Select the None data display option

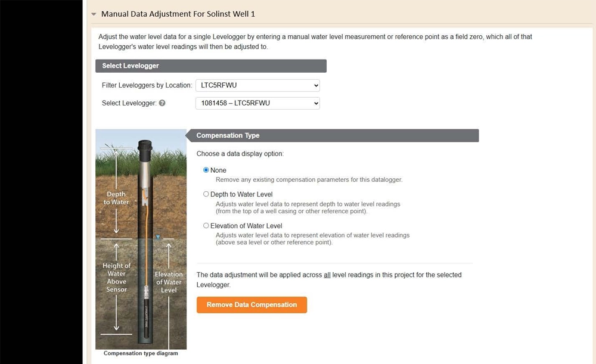point(206,170)
